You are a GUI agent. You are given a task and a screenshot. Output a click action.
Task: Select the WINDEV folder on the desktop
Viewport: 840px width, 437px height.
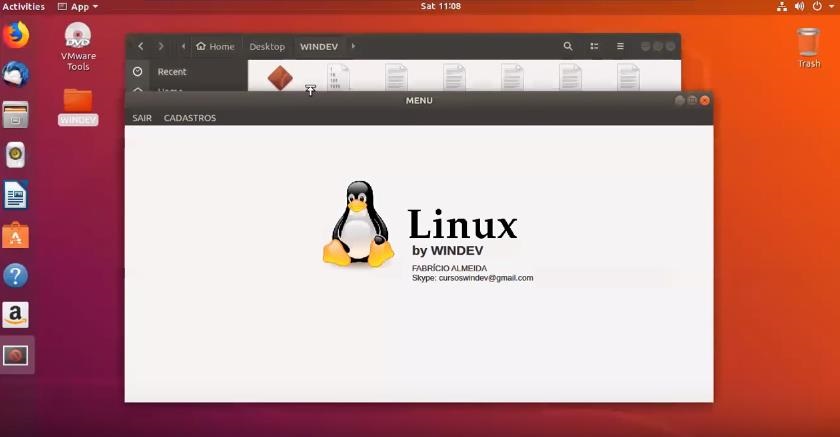(x=78, y=107)
